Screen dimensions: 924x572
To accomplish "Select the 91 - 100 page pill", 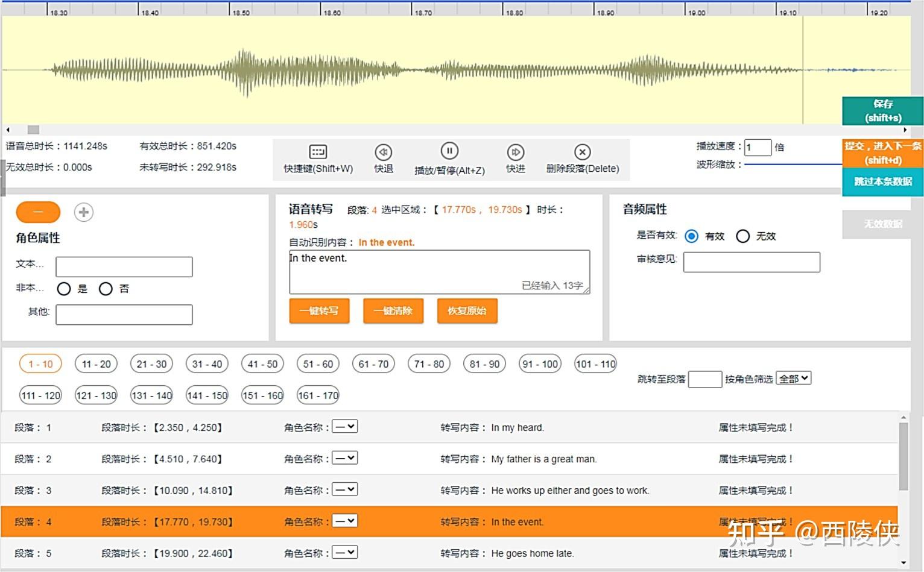I will [540, 364].
